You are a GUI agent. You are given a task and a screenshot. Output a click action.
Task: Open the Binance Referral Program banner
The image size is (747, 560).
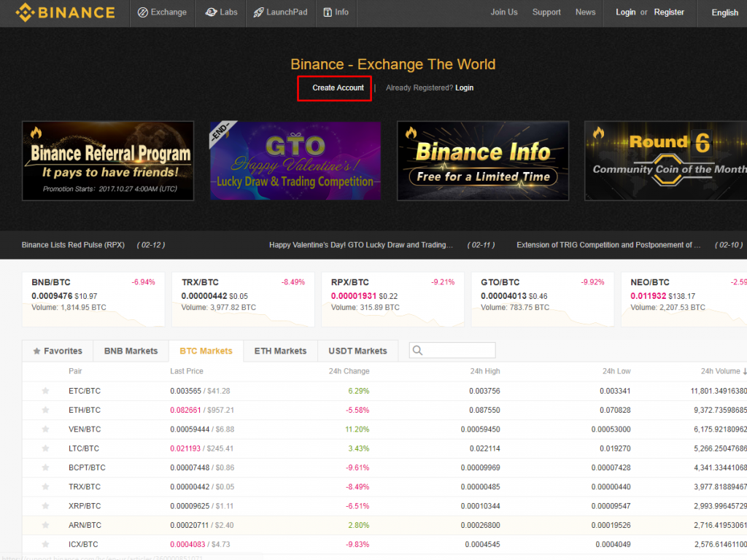tap(108, 160)
